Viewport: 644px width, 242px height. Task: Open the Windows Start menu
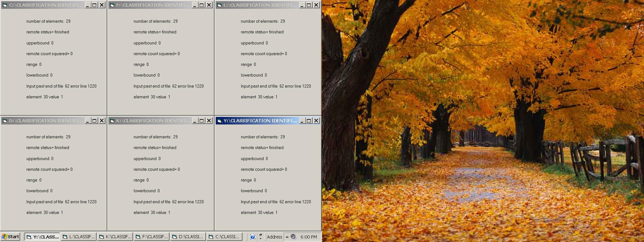[x=10, y=237]
